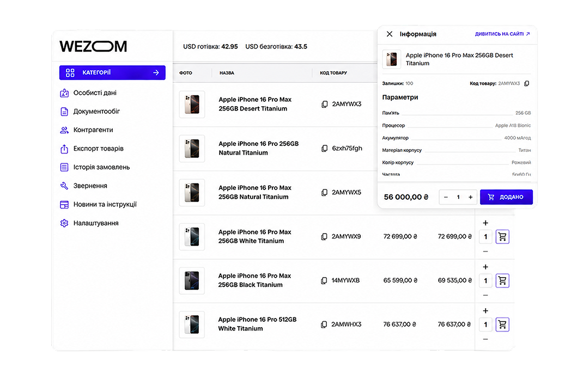Add Black Titanium iPhone to cart

(x=502, y=281)
